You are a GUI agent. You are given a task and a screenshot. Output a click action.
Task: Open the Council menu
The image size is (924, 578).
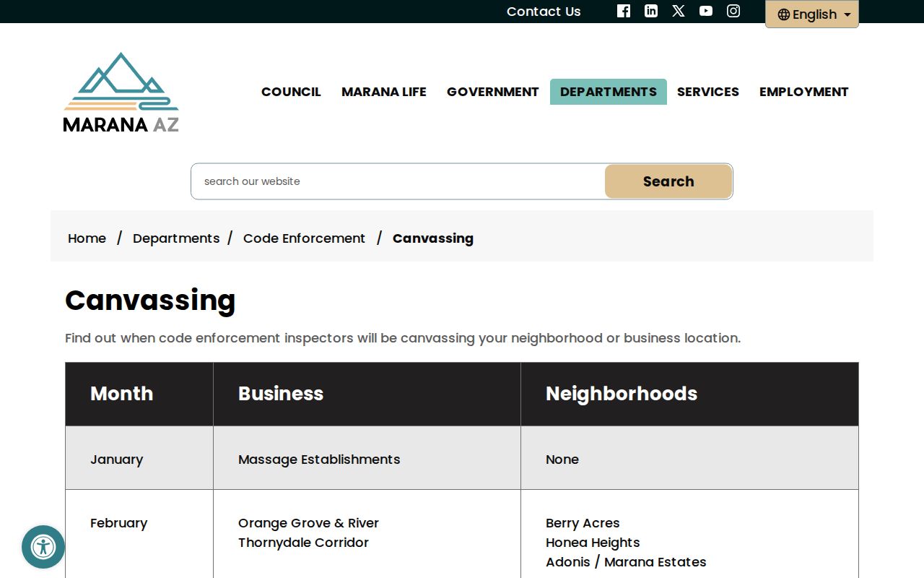291,92
